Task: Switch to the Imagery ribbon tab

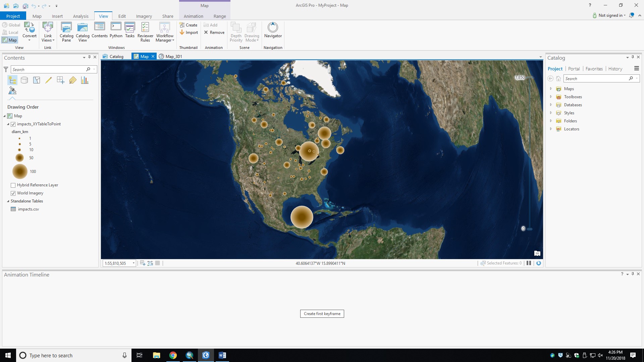Action: pyautogui.click(x=144, y=16)
